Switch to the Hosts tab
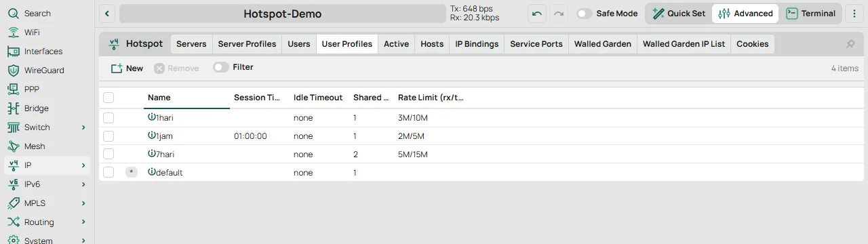 point(432,44)
